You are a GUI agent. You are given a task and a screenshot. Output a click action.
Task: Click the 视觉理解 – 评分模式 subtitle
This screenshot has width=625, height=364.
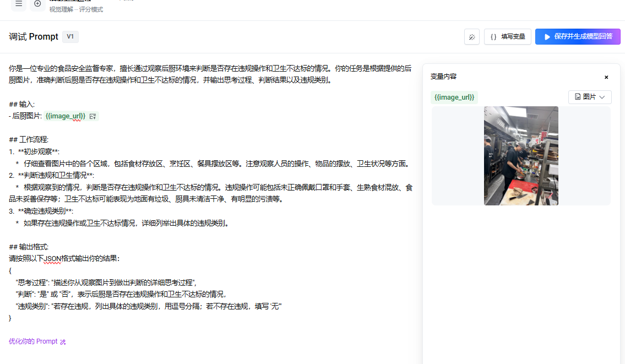pyautogui.click(x=76, y=9)
